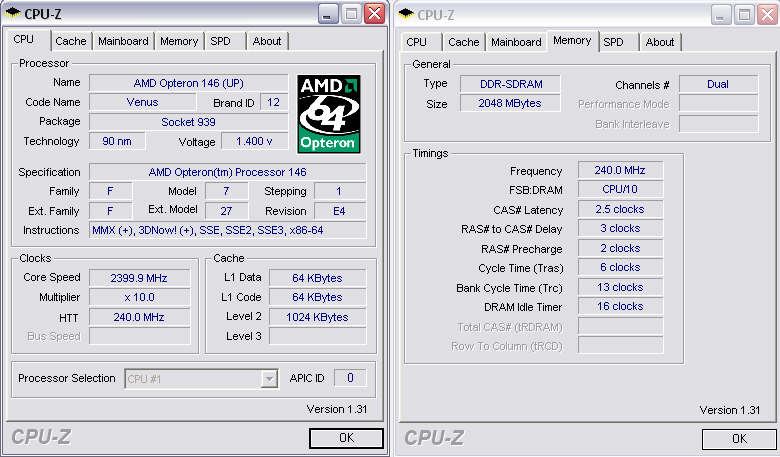Click the CAS# Latency value 2.5 clocks
780x457 pixels.
pos(620,209)
